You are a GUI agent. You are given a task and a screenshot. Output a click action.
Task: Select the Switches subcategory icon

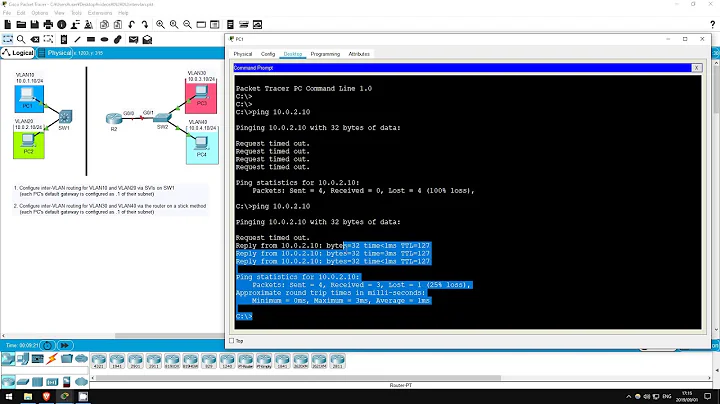pyautogui.click(x=22, y=382)
